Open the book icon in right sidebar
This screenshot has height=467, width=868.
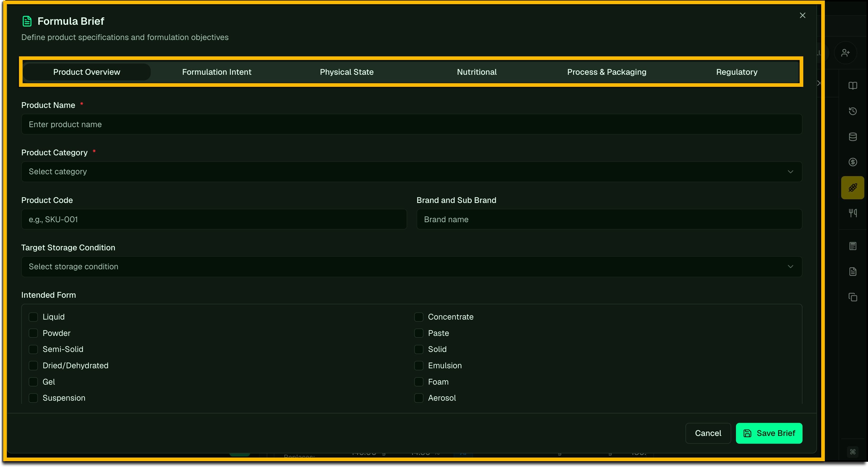(852, 86)
